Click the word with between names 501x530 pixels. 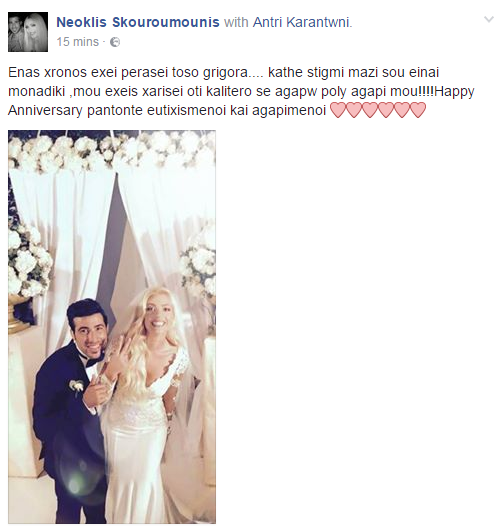(236, 22)
